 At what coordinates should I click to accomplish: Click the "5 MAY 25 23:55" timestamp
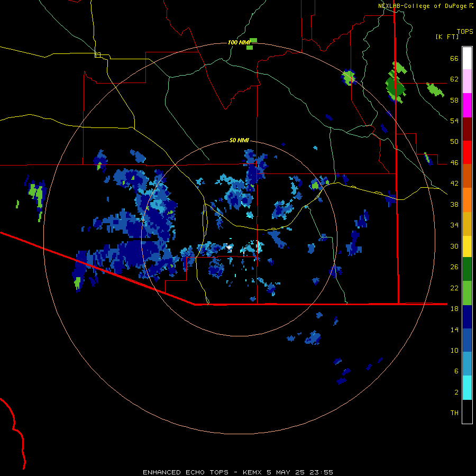300,472
